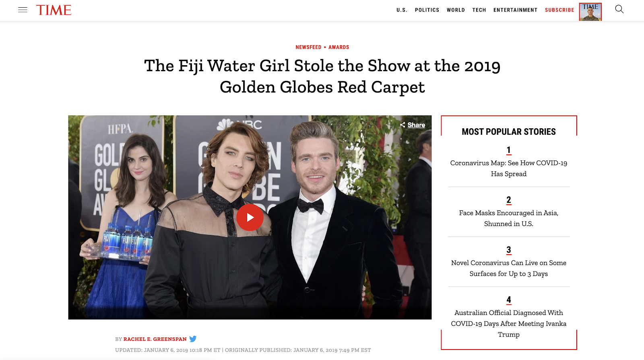
Task: Open the search magnifier icon
Action: click(x=619, y=9)
